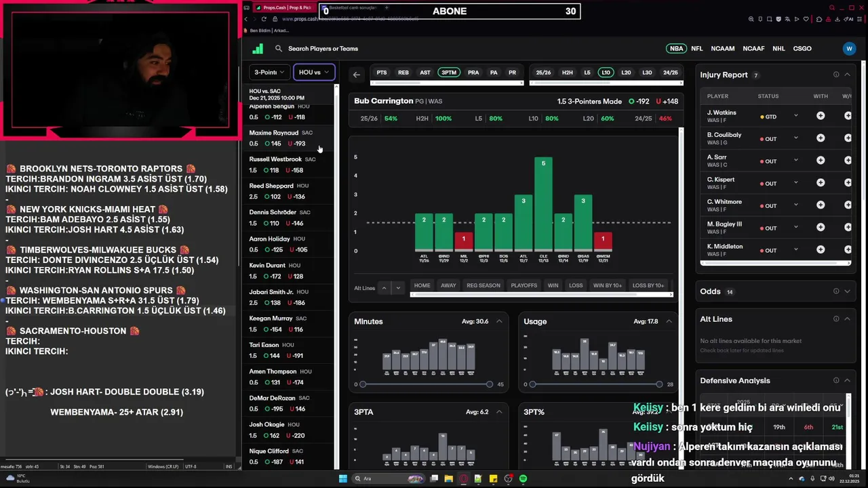Toggle the PLAYOFFS filter
The width and height of the screenshot is (868, 488).
[524, 285]
